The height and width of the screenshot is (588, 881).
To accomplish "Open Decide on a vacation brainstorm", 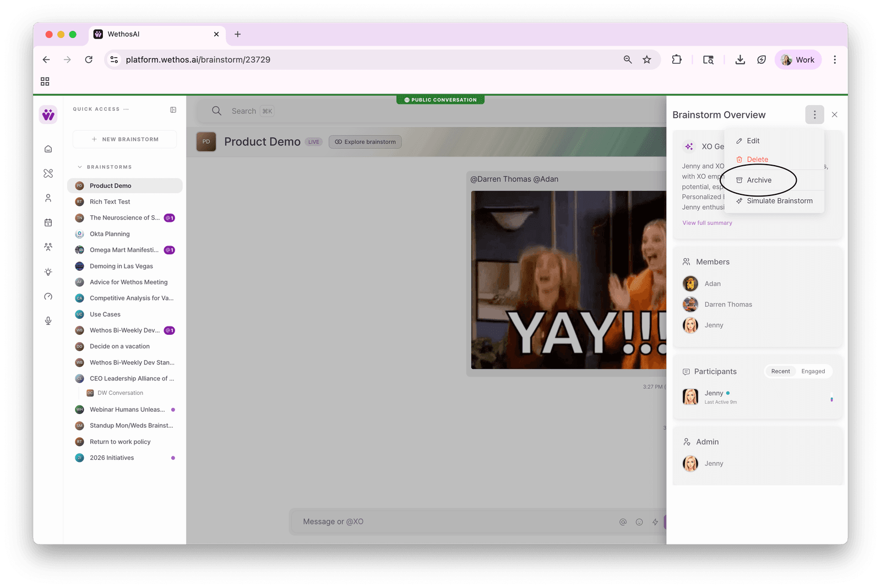I will (125, 347).
